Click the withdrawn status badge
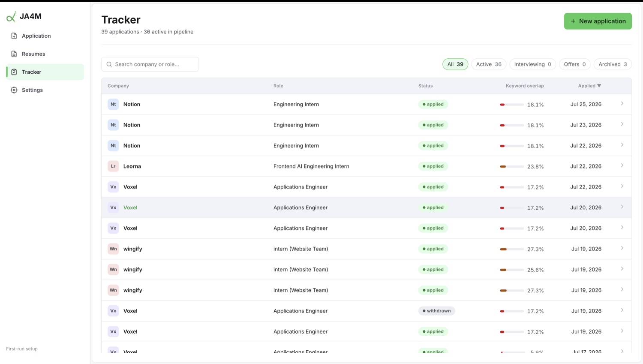Image resolution: width=643 pixels, height=364 pixels. (436, 311)
